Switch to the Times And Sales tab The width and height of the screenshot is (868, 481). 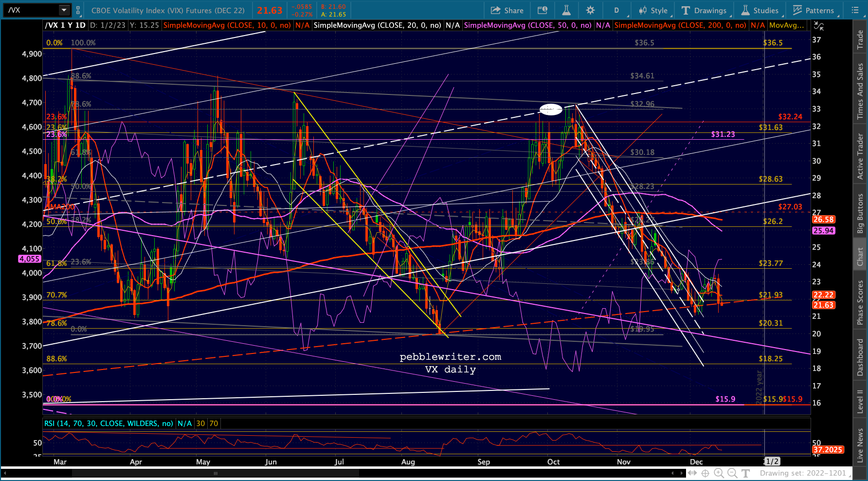(860, 91)
